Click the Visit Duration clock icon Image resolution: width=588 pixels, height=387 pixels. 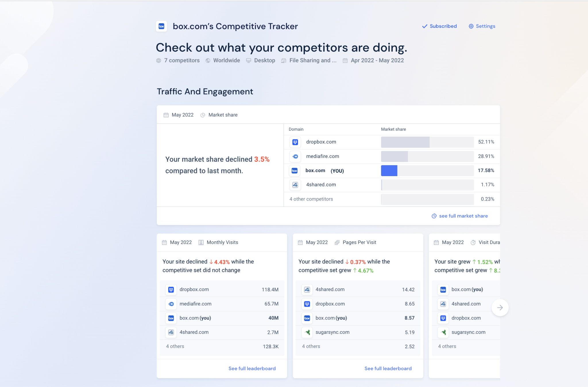pyautogui.click(x=473, y=242)
